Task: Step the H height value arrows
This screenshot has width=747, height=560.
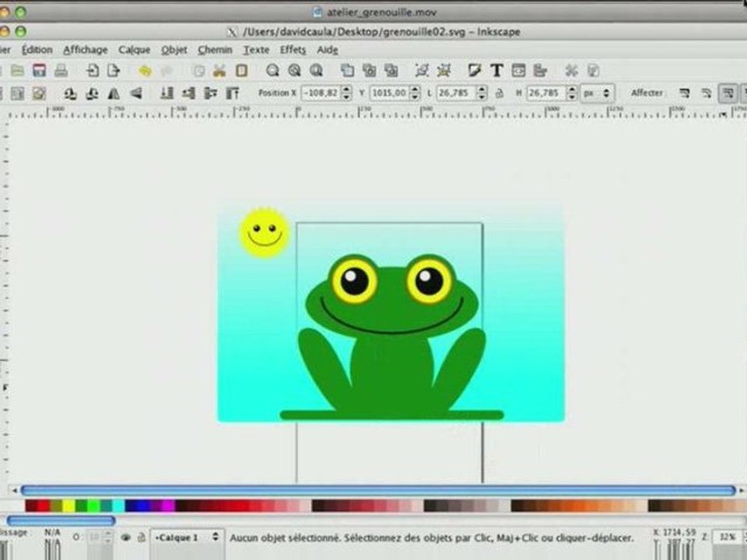Action: (572, 93)
